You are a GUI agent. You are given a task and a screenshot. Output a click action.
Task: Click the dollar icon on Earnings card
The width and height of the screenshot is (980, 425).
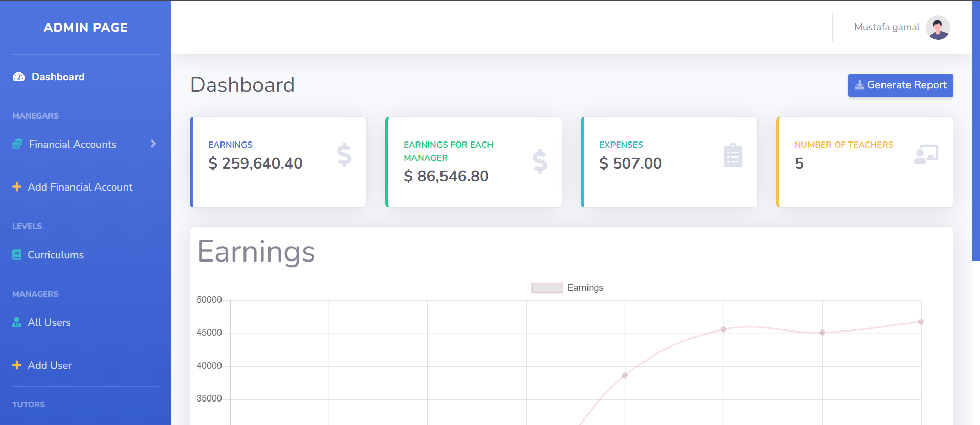pyautogui.click(x=345, y=155)
